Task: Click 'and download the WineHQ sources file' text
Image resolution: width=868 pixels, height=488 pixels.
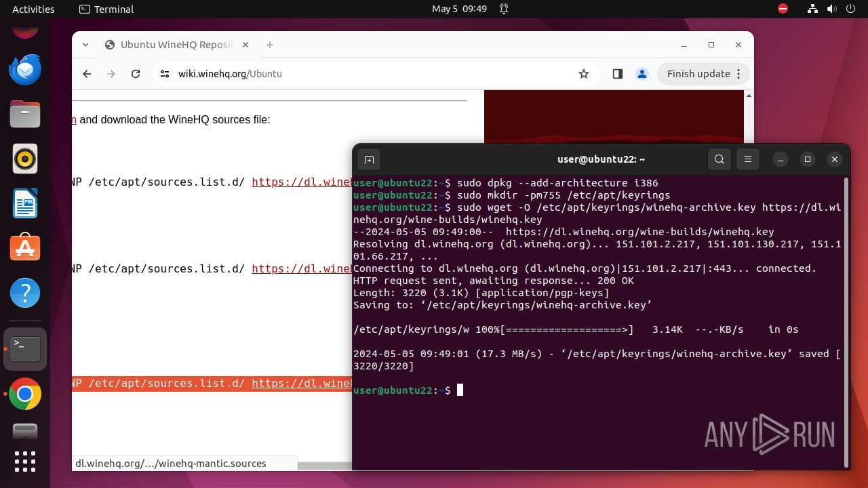Action: (175, 120)
